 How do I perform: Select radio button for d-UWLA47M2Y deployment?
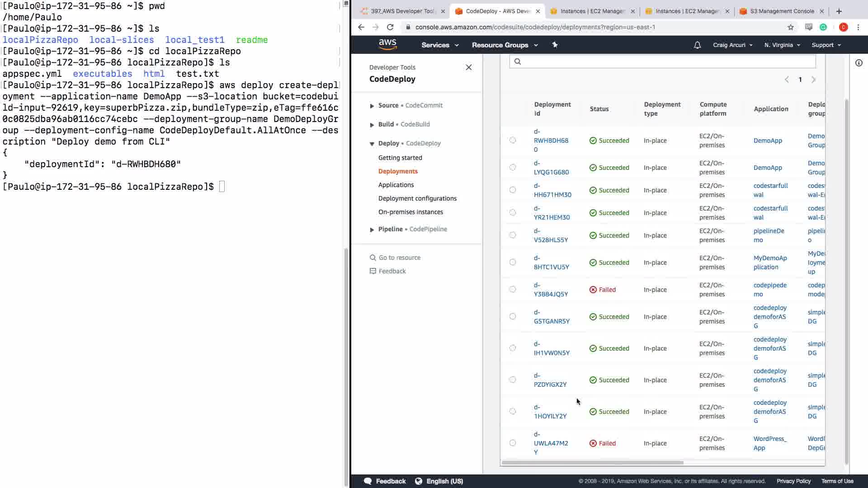point(512,443)
